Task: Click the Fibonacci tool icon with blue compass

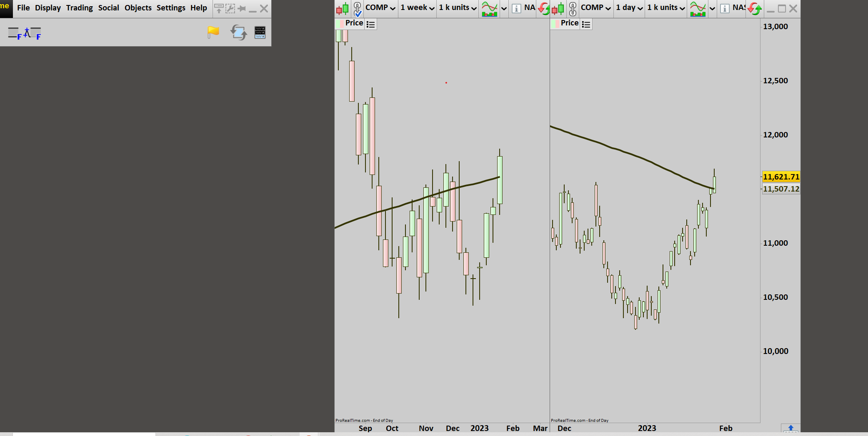Action: pos(33,33)
